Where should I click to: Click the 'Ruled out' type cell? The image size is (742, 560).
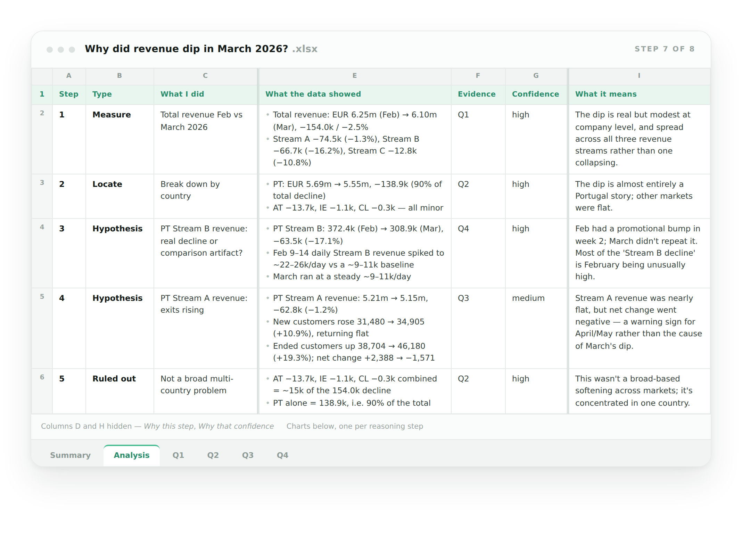coord(119,391)
